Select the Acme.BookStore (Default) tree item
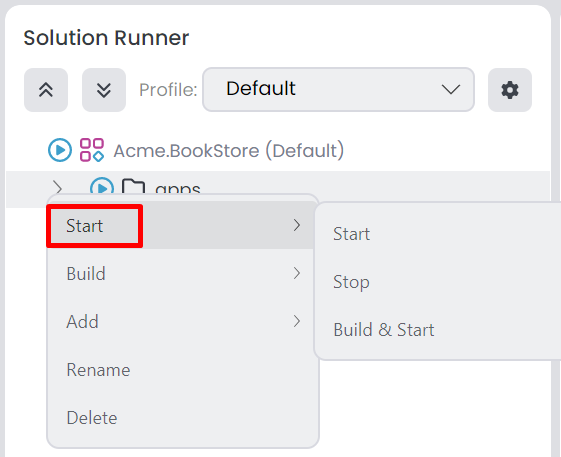 coord(229,150)
